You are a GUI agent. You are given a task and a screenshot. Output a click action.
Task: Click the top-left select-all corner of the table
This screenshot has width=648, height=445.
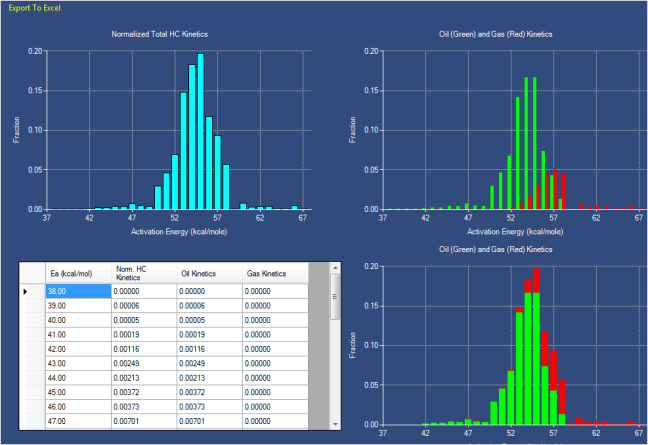pyautogui.click(x=30, y=272)
